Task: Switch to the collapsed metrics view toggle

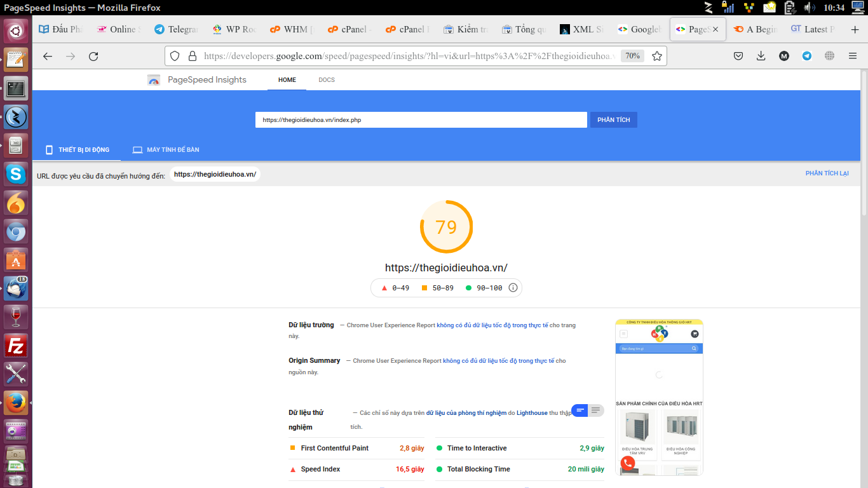Action: coord(580,410)
